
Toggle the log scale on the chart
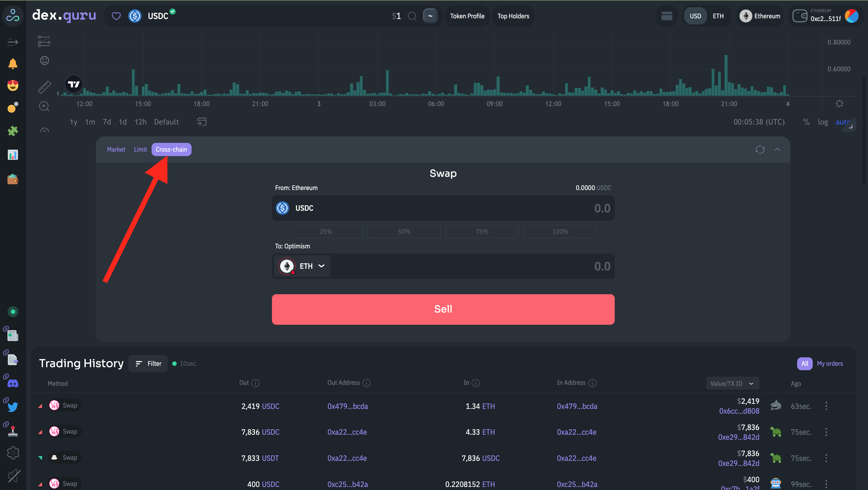823,122
